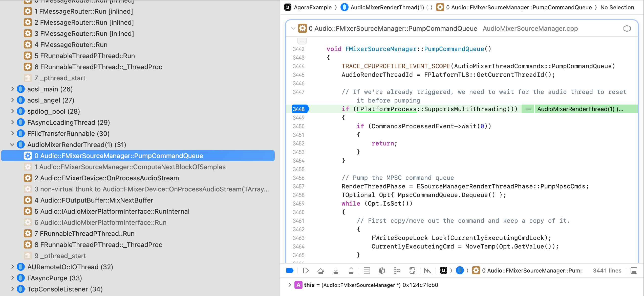Select frame 2 Audio::FMixerDevice::OnProcessAudioStream
Viewport: 644px width, 296px height.
tap(106, 178)
